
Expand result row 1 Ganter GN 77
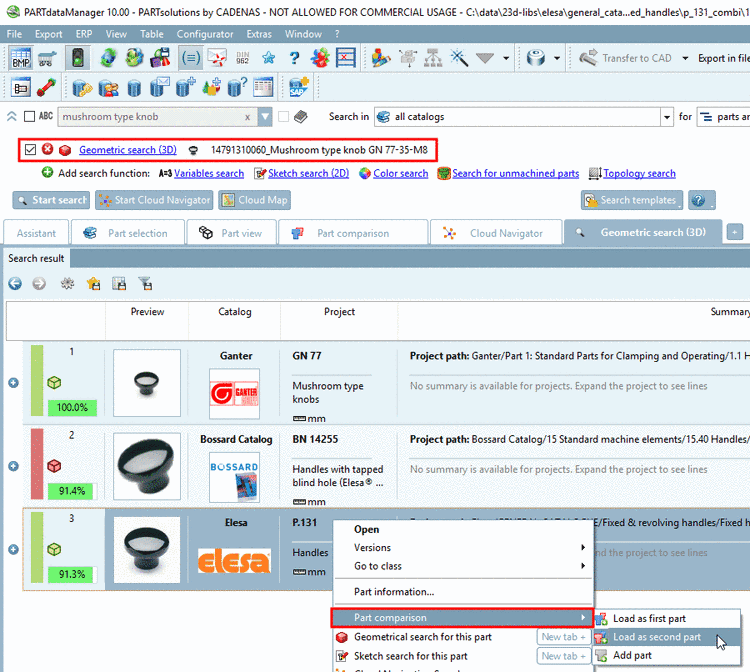click(x=13, y=382)
